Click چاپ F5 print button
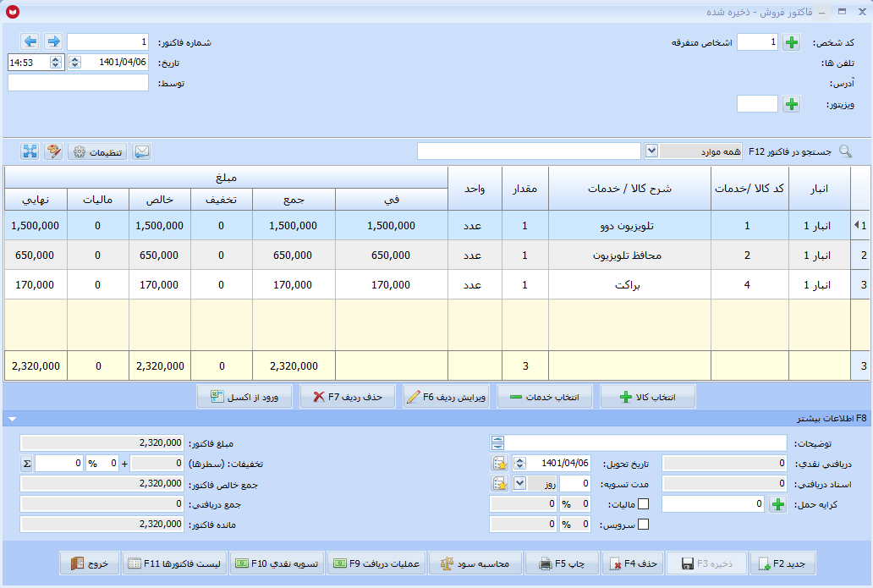The height and width of the screenshot is (588, 873). (x=563, y=563)
